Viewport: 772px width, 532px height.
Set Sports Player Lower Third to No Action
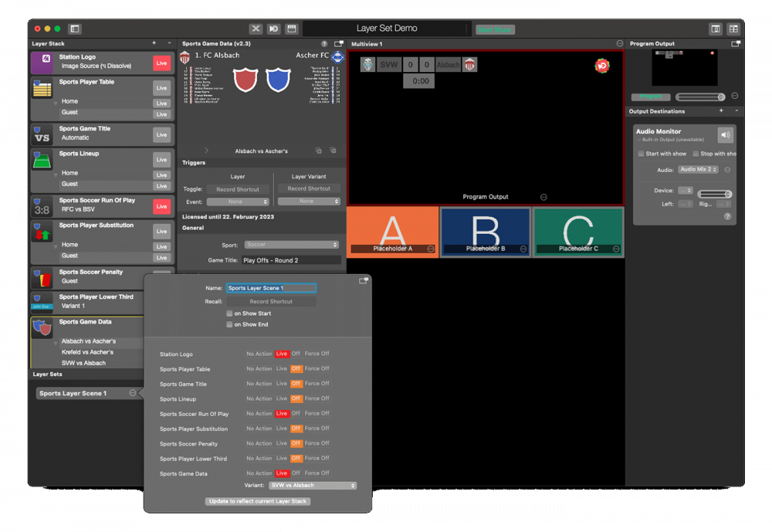click(x=259, y=458)
